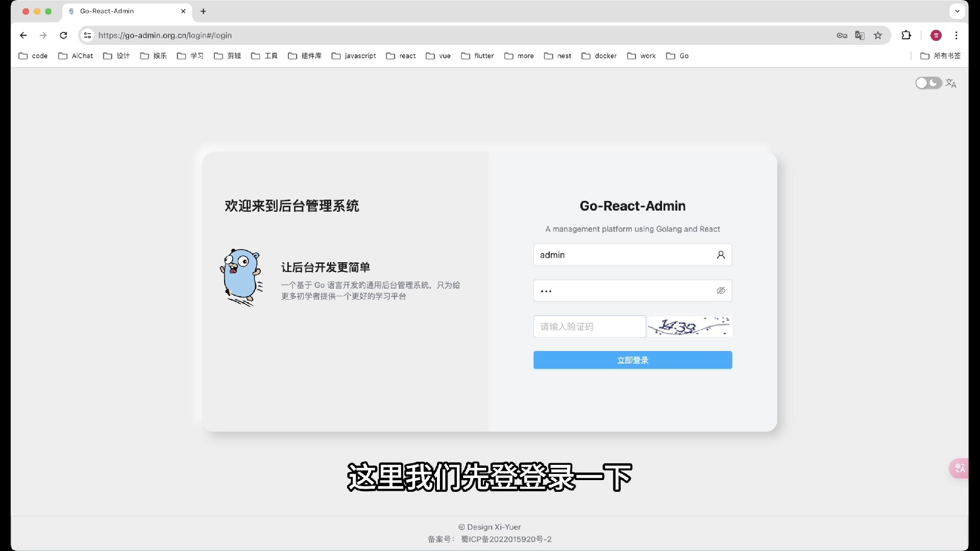
Task: Close the Go-React-Admin tab
Action: 183,11
